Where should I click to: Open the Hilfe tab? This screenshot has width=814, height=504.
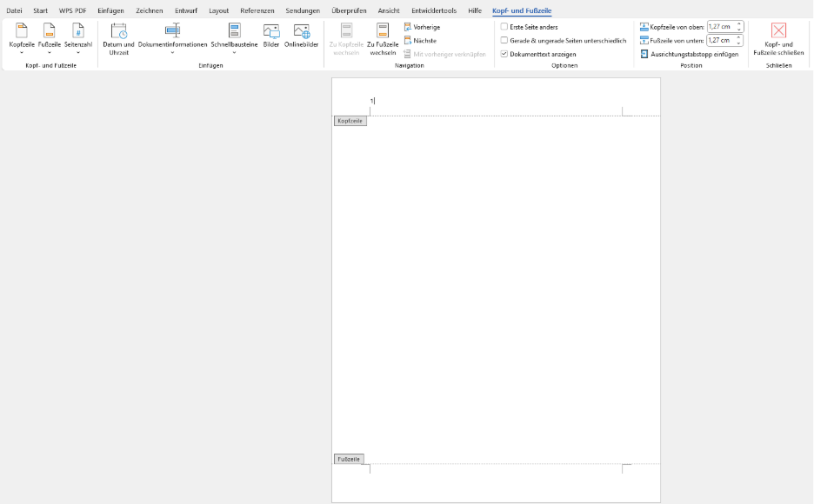tap(475, 10)
